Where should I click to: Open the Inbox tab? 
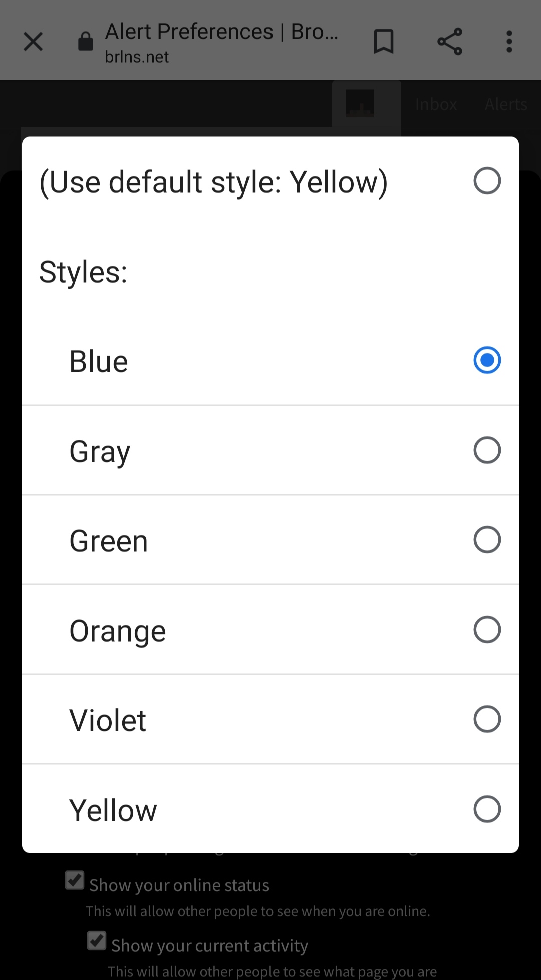436,104
